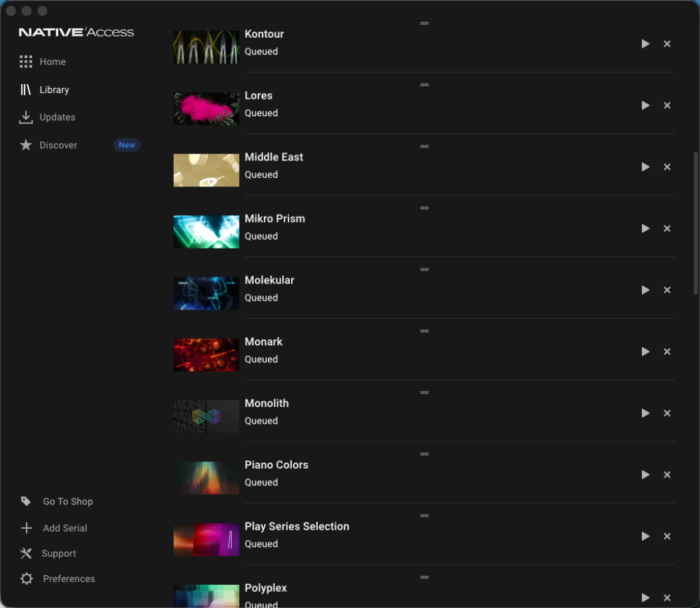Click the Add Serial plus icon

tap(27, 528)
